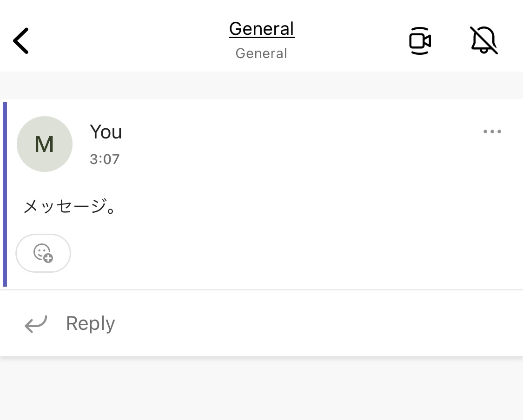Viewport: 523px width, 420px height.
Task: Open the underlined General channel title
Action: [261, 29]
